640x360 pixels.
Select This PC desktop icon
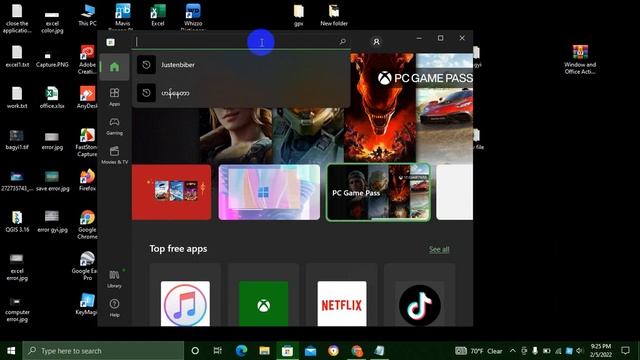pyautogui.click(x=87, y=16)
